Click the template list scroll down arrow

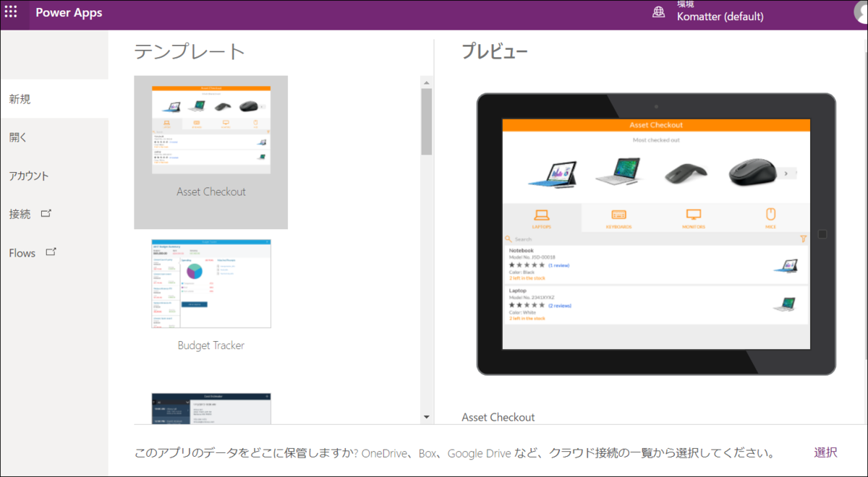(427, 417)
